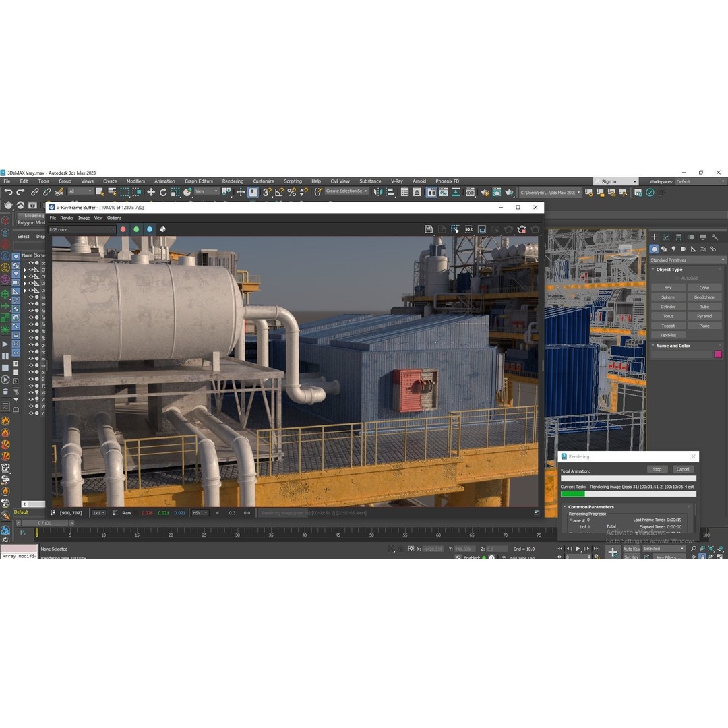Open the Standard Primitives dropdown
The height and width of the screenshot is (728, 728).
(724, 260)
